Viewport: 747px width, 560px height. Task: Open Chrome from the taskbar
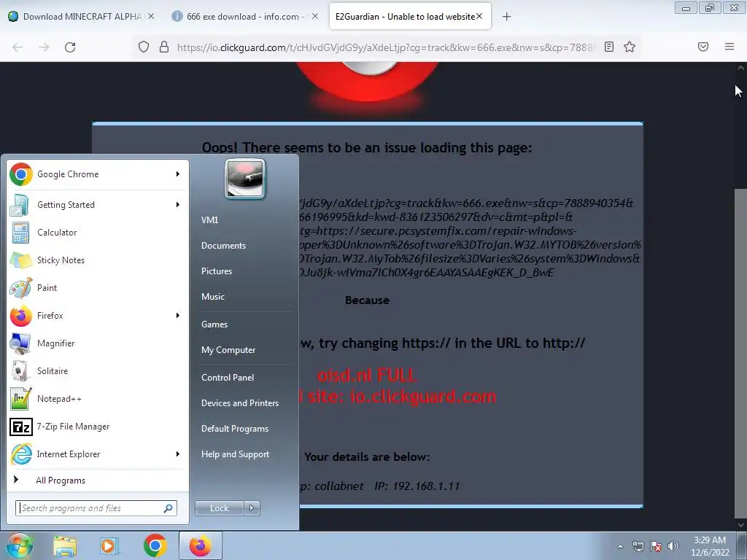155,545
